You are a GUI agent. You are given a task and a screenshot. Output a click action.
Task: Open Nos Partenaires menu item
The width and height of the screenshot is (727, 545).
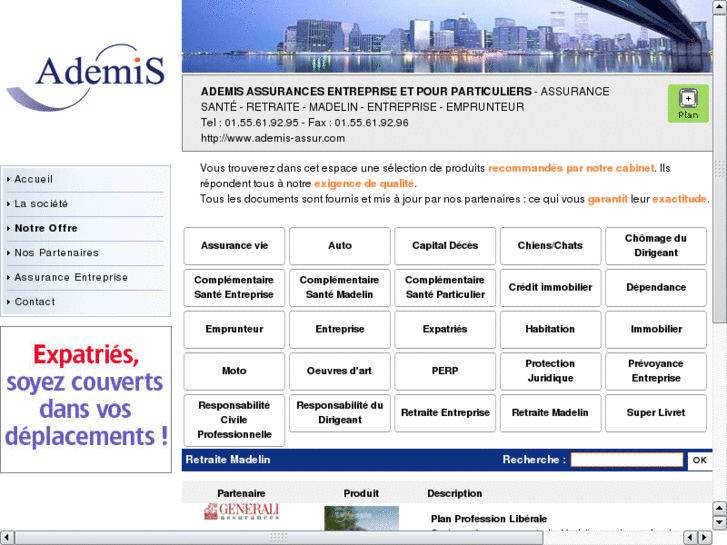(57, 253)
